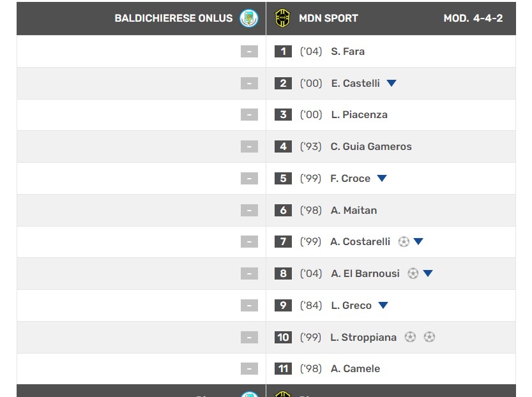
Task: Select the BALDICHIERESE ONLUS team header
Action: [x=174, y=19]
